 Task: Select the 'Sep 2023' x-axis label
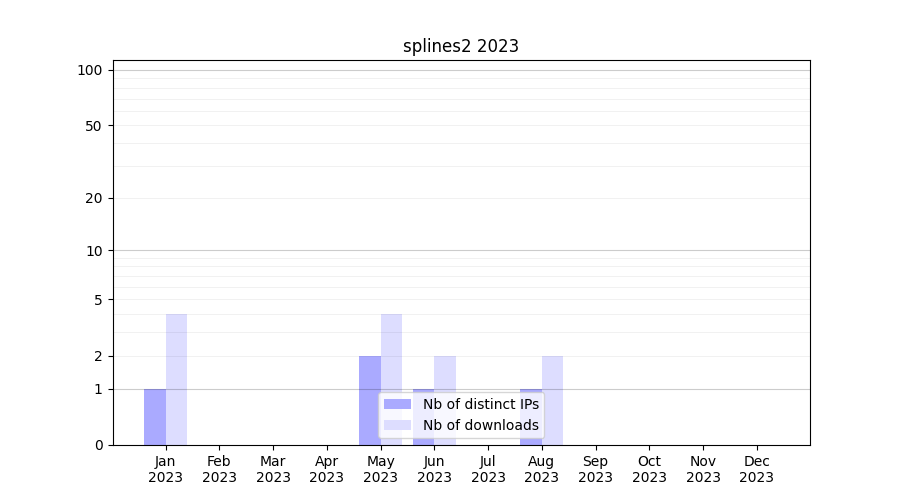(x=595, y=469)
